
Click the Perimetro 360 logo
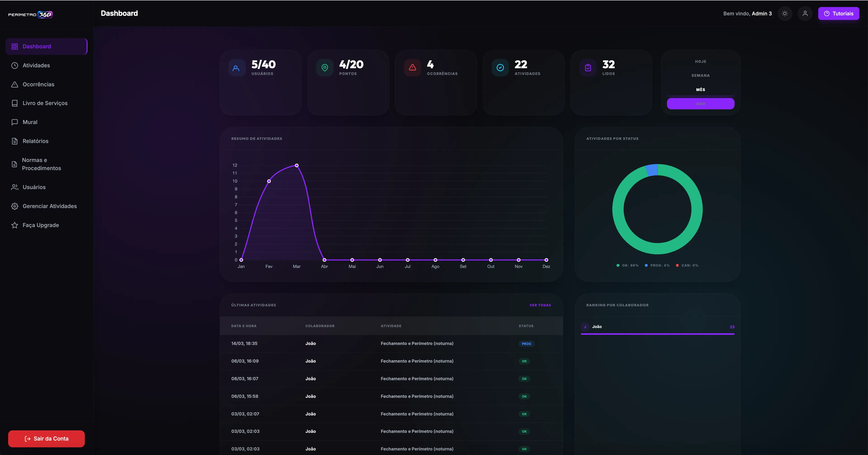click(30, 14)
